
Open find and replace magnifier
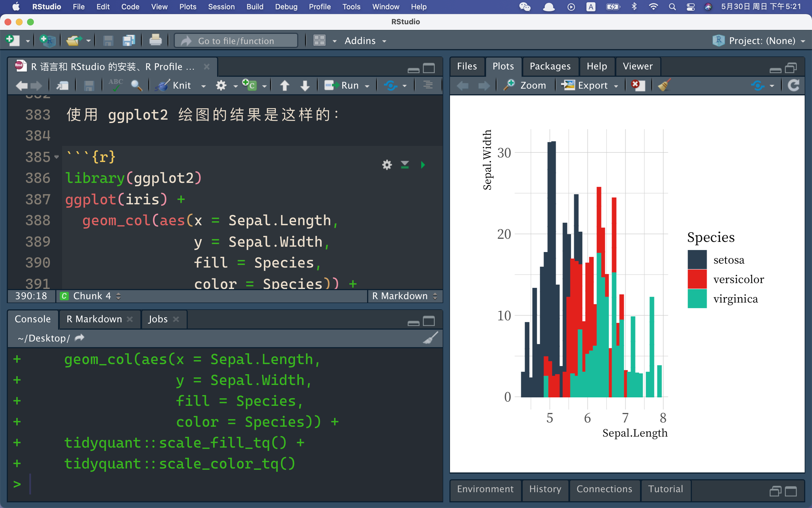pyautogui.click(x=136, y=85)
